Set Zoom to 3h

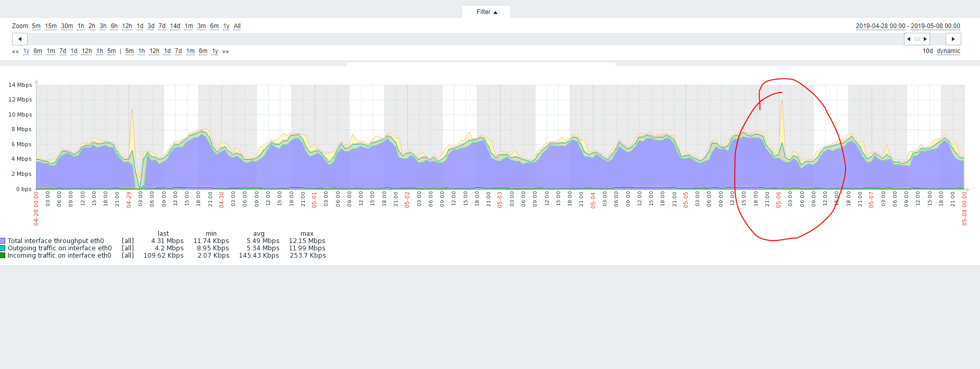(x=103, y=26)
